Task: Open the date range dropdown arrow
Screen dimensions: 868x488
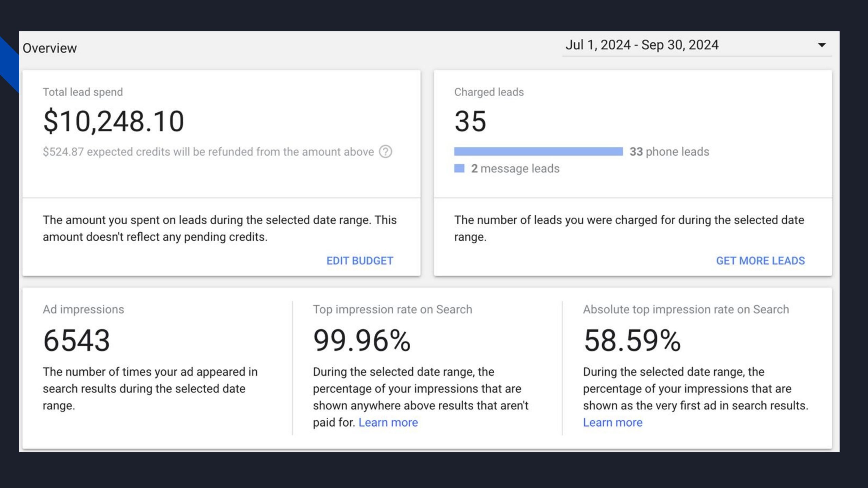Action: pos(822,45)
